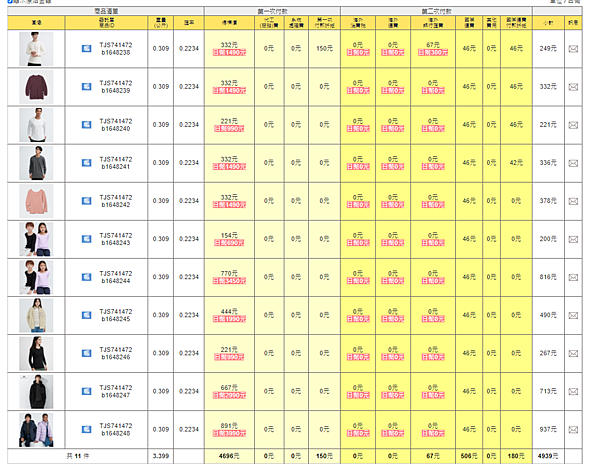This screenshot has width=600, height=465.
Task: Click the 713元 subtotal cell
Action: [x=548, y=391]
